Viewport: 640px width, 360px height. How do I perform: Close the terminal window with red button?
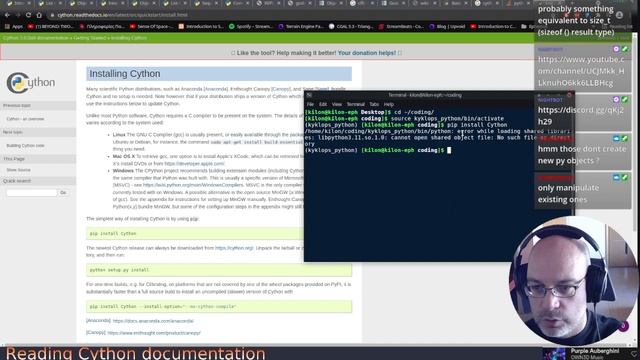pos(569,95)
